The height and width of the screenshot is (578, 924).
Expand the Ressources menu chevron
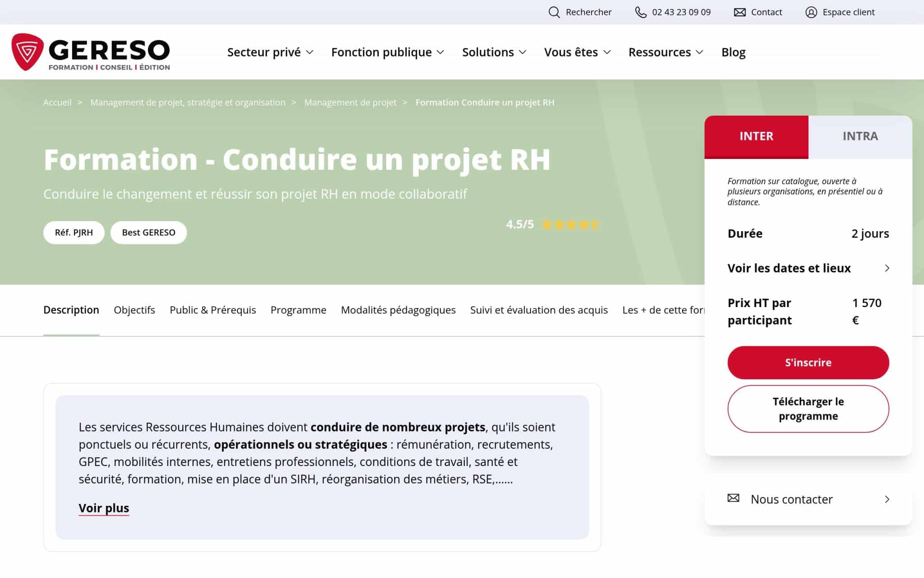tap(700, 52)
